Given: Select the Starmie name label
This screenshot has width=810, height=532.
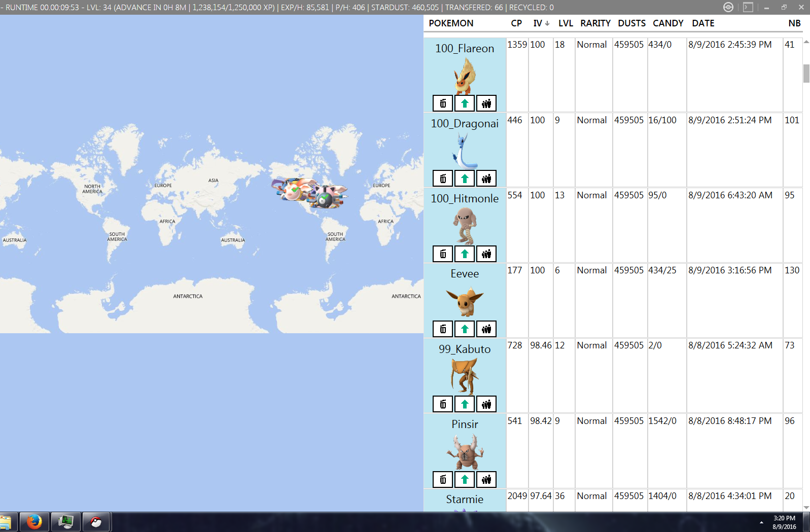Looking at the screenshot, I should click(x=465, y=499).
